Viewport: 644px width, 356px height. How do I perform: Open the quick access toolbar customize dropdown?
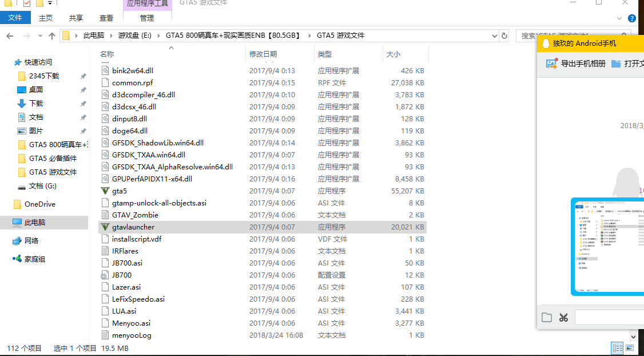50,3
